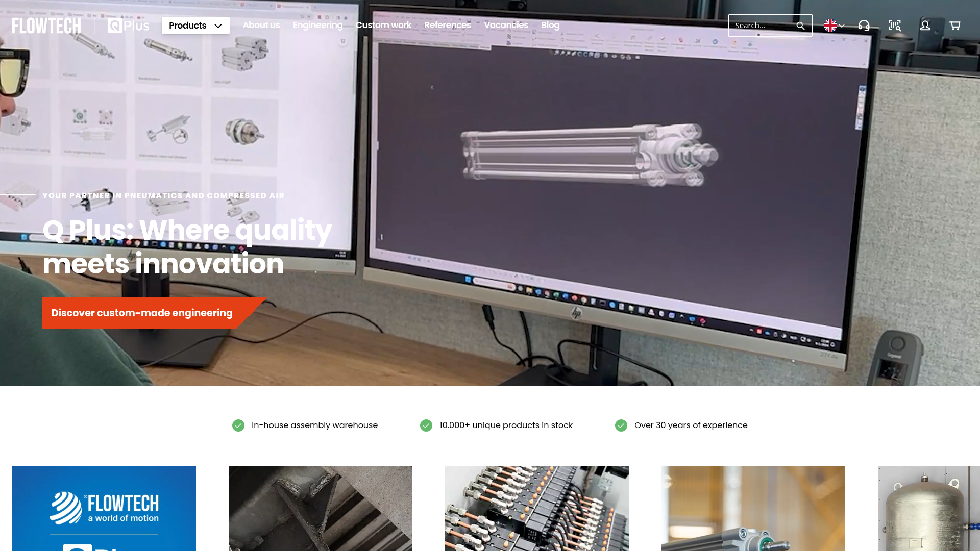Click the heading 'Q Plus: Where quality meets innovation'
Screen dimensions: 980x551
tap(187, 247)
